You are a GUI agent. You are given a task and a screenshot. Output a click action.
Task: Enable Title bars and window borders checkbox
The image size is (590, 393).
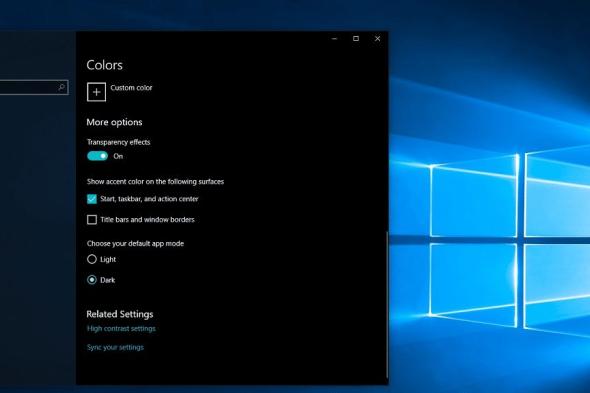coord(92,219)
